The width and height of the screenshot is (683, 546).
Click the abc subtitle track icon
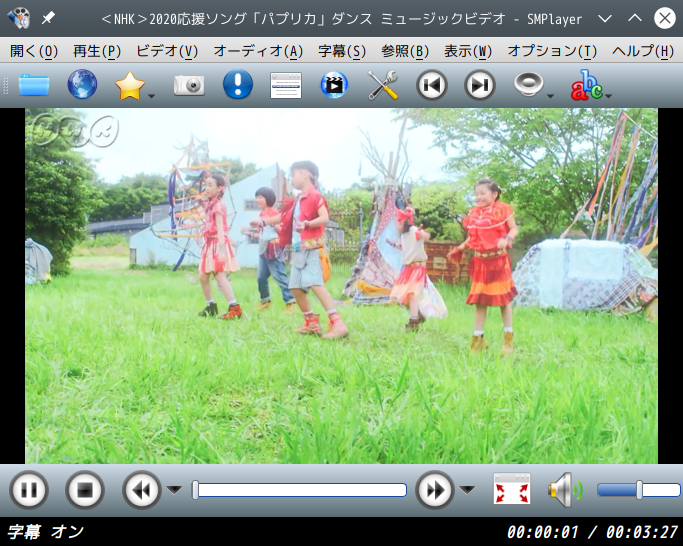tap(587, 85)
